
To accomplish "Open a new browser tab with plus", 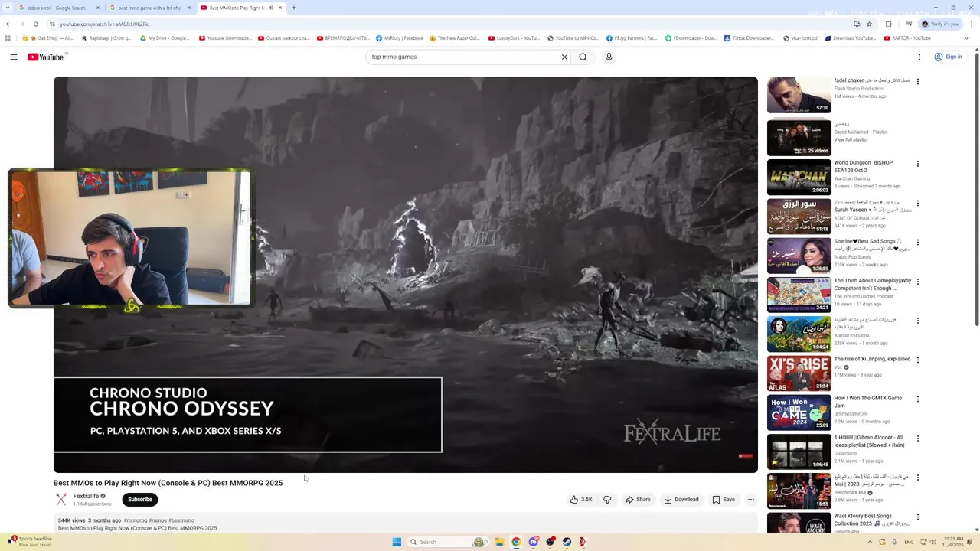I will [x=294, y=8].
